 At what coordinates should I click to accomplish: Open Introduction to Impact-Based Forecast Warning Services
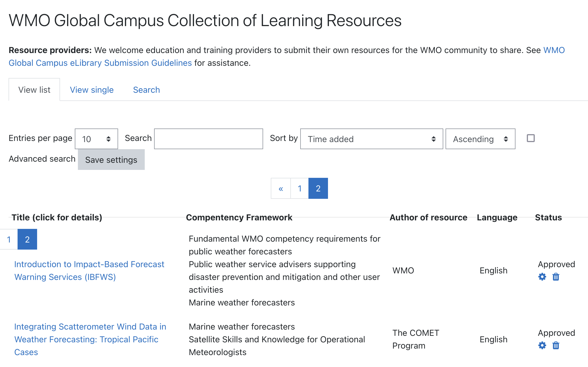(89, 271)
